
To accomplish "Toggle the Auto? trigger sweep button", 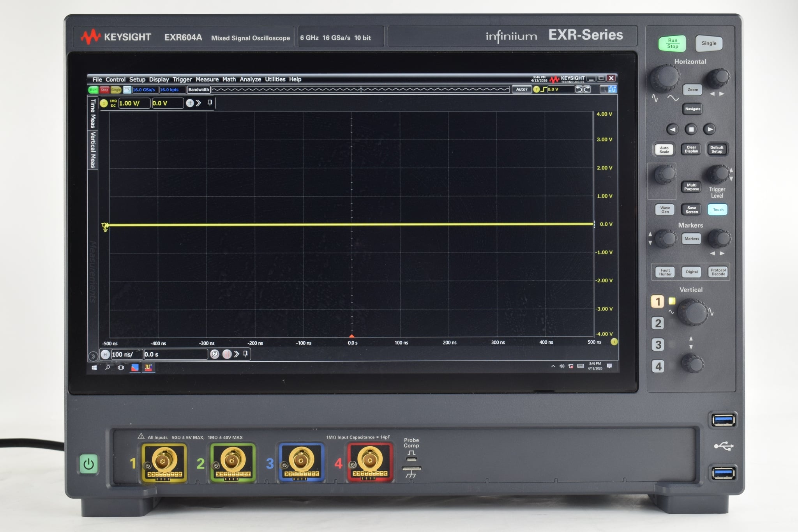I will 521,89.
